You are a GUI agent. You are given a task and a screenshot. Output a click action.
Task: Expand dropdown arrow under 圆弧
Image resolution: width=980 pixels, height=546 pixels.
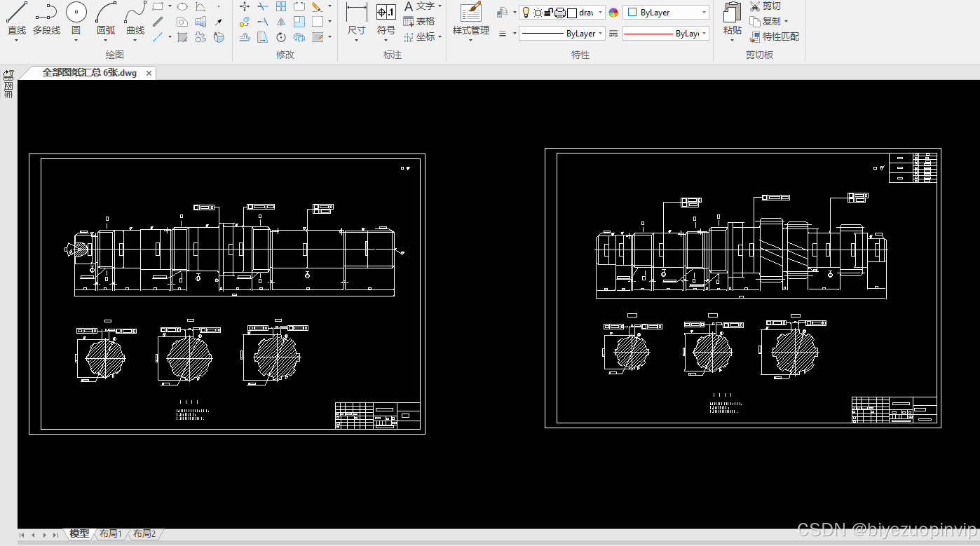(x=106, y=41)
